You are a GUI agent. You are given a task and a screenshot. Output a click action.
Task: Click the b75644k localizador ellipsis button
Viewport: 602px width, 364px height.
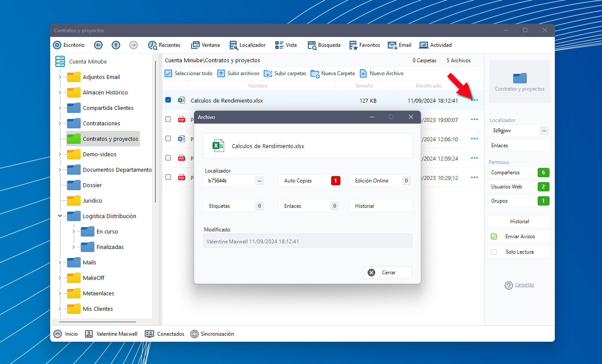(x=260, y=181)
